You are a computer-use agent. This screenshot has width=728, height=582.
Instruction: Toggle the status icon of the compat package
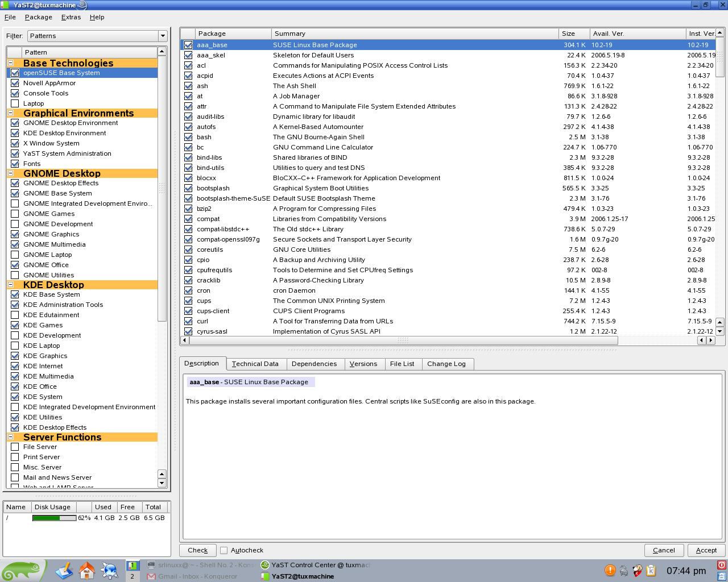click(x=188, y=219)
